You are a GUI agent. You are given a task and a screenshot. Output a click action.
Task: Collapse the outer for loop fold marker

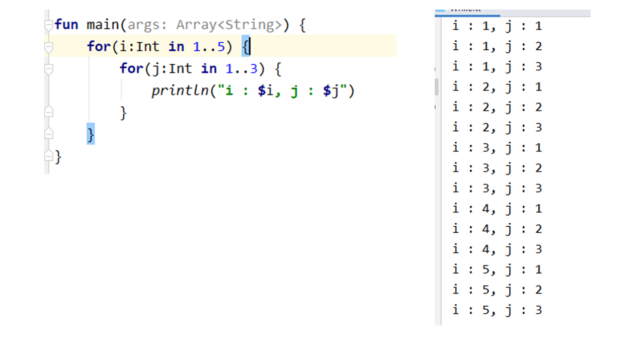click(x=49, y=47)
